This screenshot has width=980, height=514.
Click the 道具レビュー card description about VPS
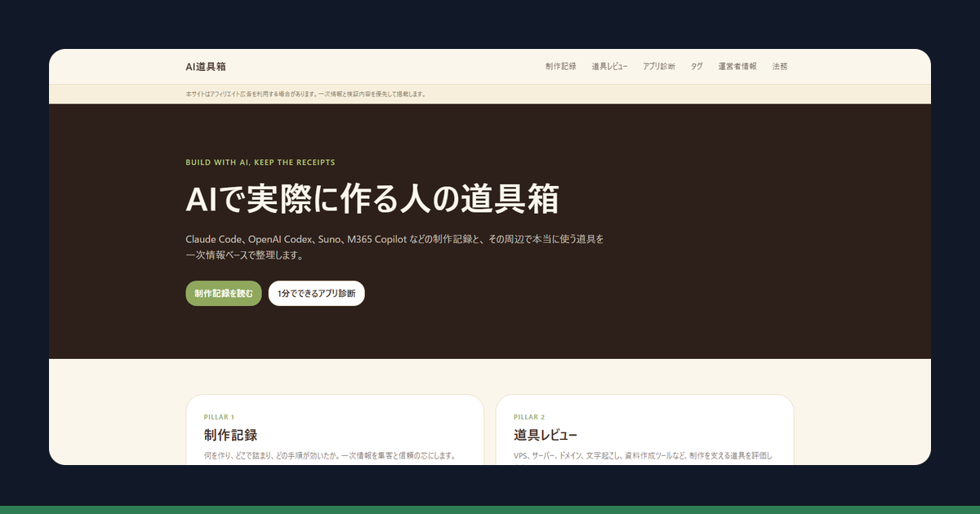click(x=643, y=455)
